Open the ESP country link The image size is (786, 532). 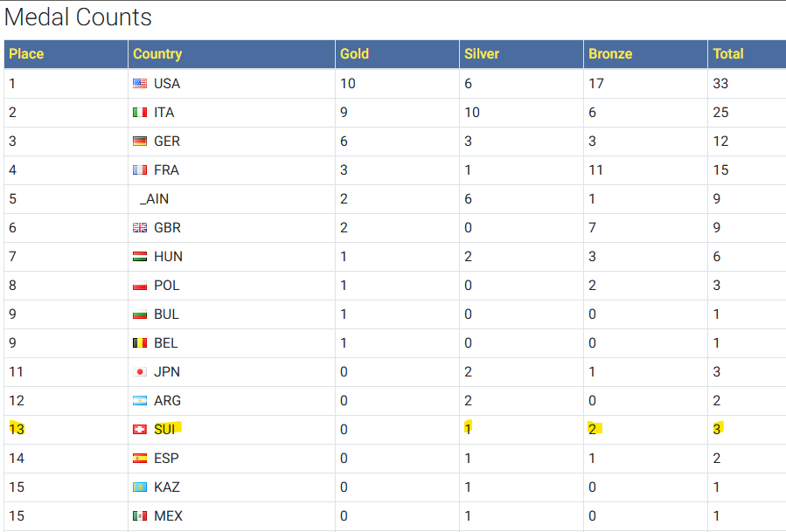pos(166,459)
